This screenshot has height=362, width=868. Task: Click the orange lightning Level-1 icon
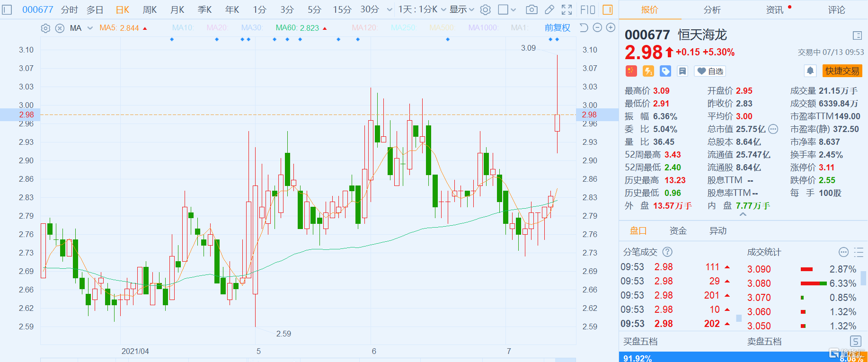[x=648, y=71]
